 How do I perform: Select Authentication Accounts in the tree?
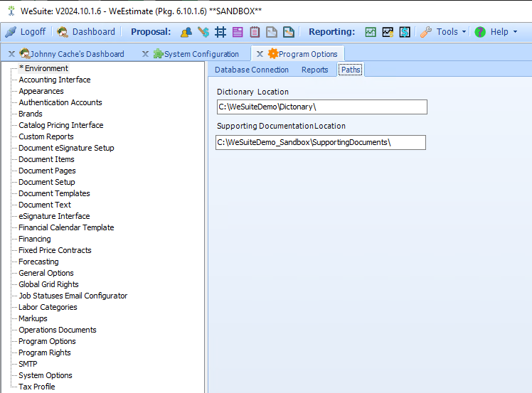tap(60, 102)
